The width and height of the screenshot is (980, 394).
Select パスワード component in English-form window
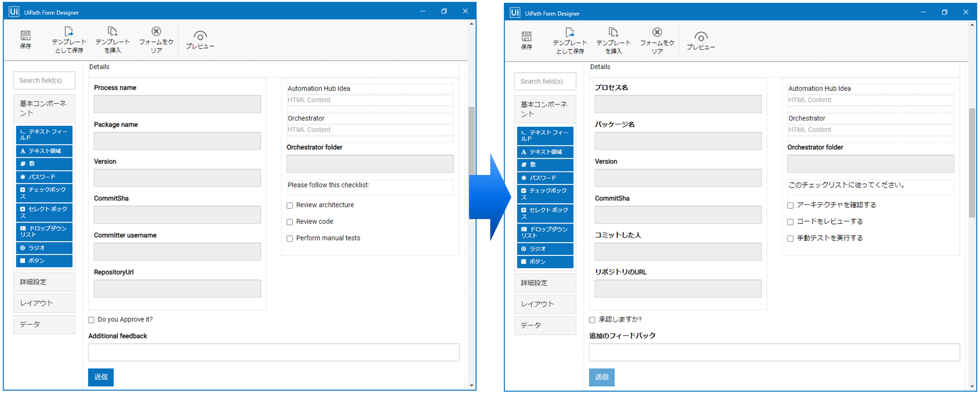coord(44,177)
